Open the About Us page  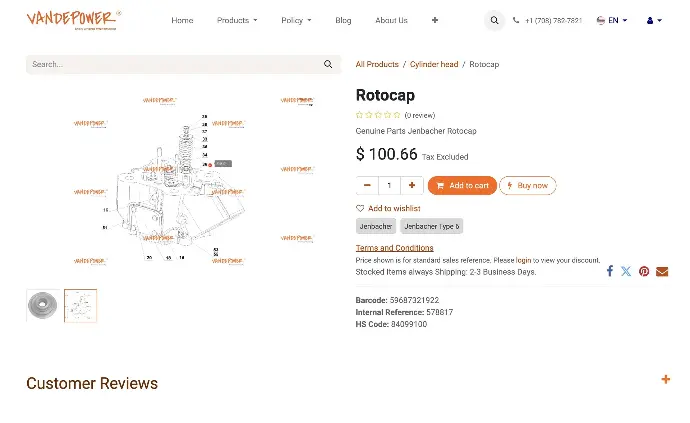[391, 20]
